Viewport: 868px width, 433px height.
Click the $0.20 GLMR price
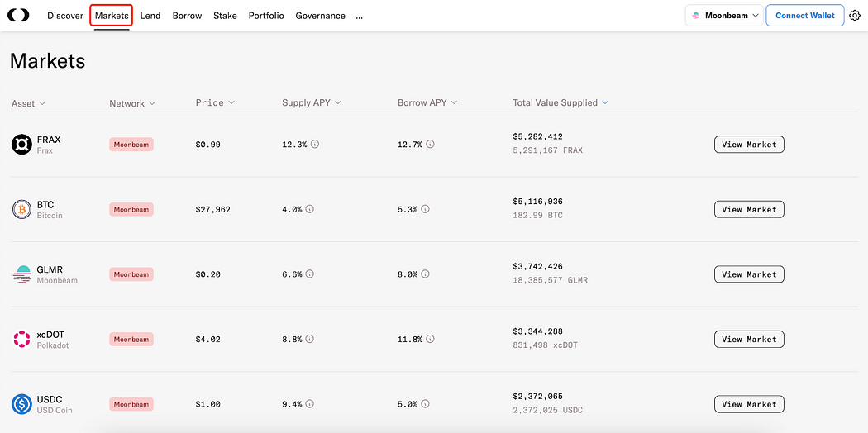207,274
